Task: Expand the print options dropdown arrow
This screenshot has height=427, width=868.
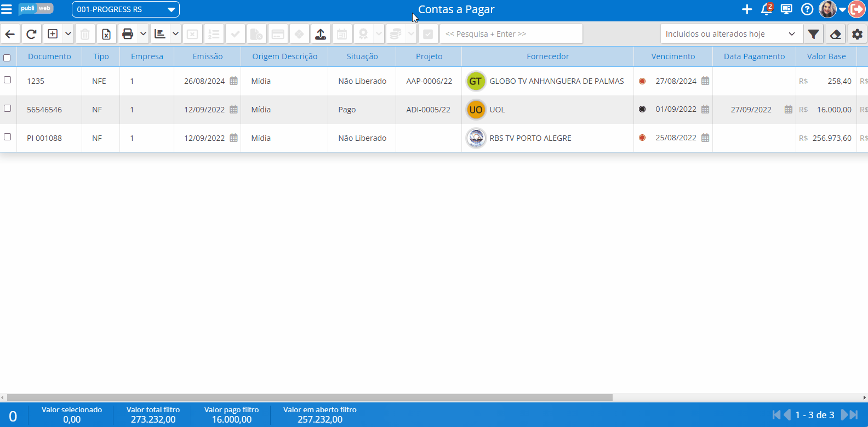Action: tap(143, 34)
